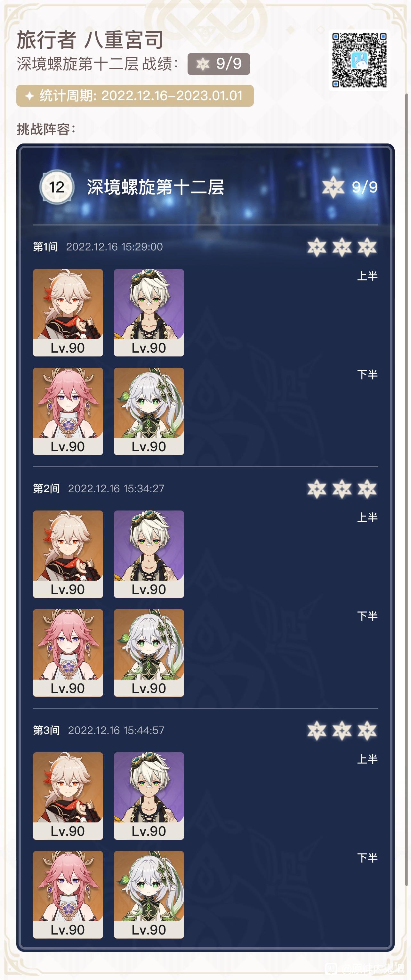Image resolution: width=411 pixels, height=980 pixels.
Task: Select Nahida portrait in 第2间 下半
Action: 149,653
